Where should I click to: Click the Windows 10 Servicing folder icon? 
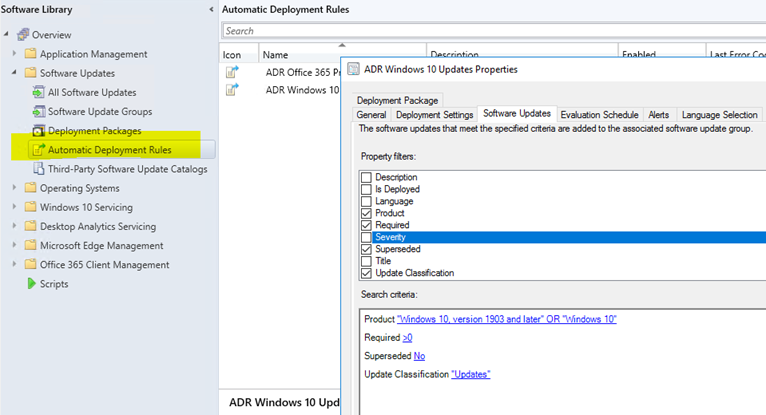point(30,207)
